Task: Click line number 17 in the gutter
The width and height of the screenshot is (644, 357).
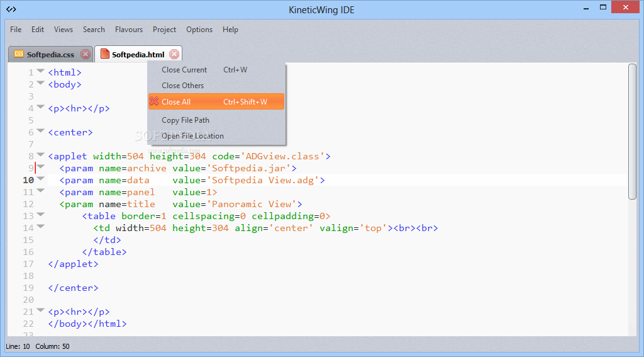Action: 28,264
